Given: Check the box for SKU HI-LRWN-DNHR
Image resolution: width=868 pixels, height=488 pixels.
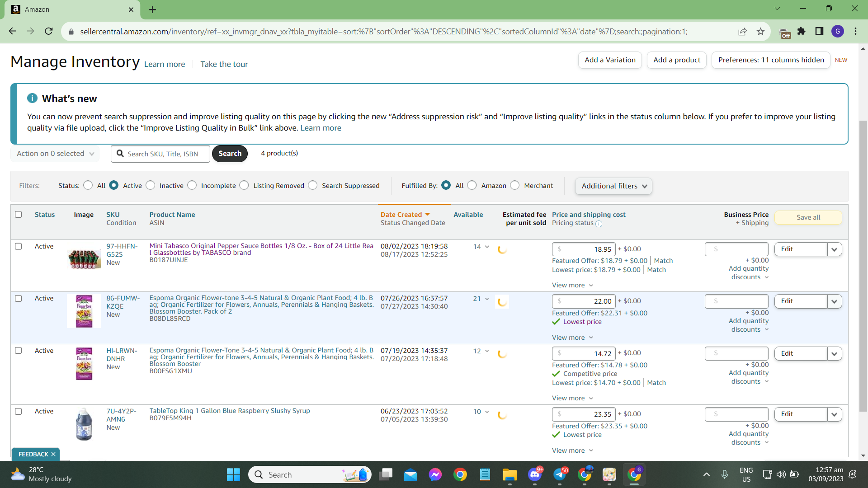Looking at the screenshot, I should point(19,351).
